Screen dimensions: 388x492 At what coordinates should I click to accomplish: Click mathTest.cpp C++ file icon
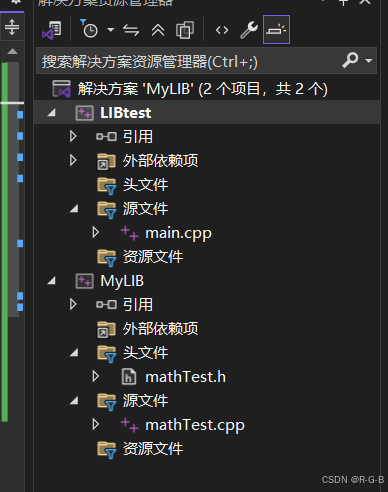click(129, 425)
